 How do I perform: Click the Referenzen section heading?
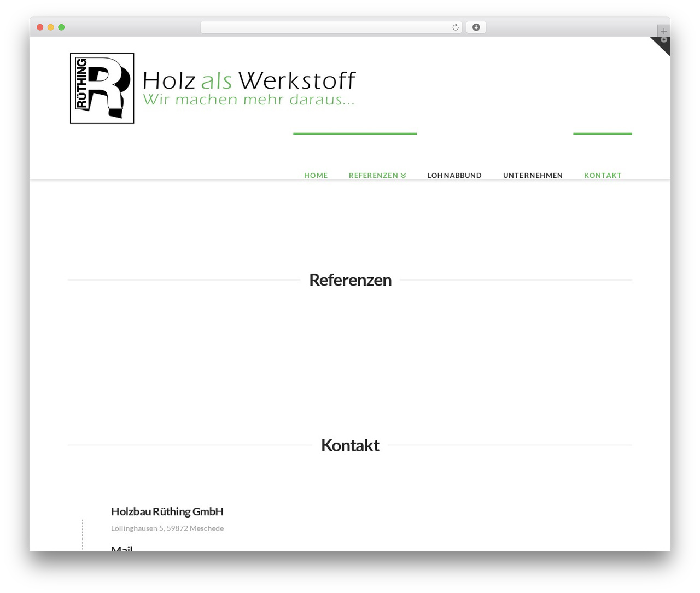click(x=350, y=280)
